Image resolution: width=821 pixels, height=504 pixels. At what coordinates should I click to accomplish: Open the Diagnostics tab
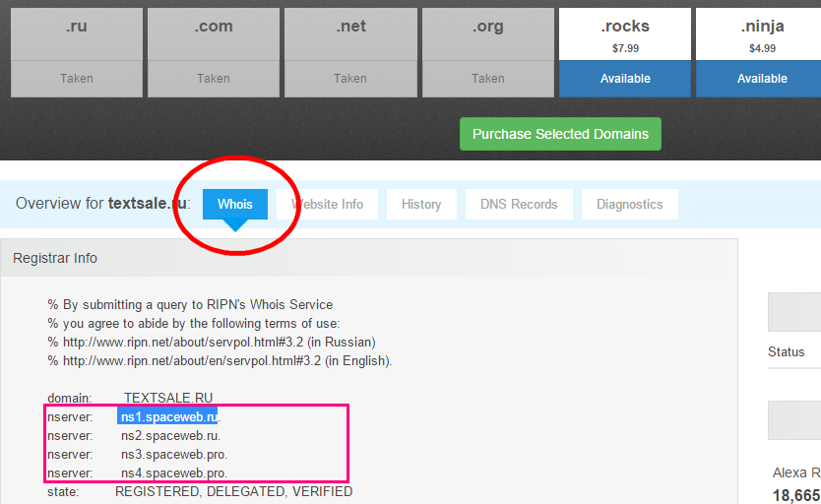pyautogui.click(x=629, y=204)
